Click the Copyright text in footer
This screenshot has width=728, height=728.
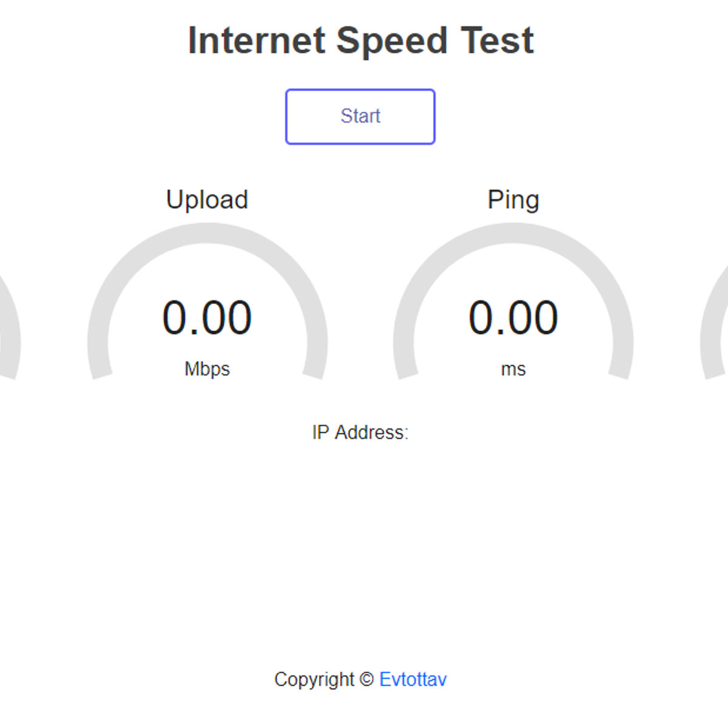(314, 679)
